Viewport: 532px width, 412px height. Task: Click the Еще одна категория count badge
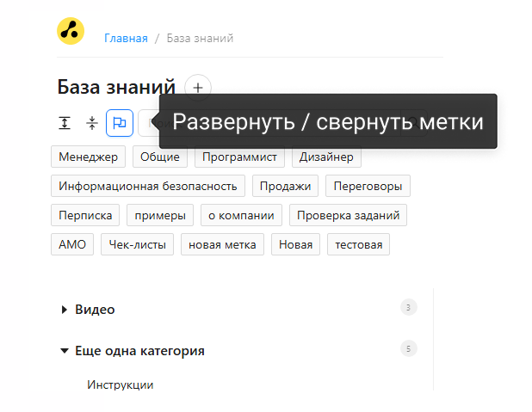pyautogui.click(x=409, y=348)
